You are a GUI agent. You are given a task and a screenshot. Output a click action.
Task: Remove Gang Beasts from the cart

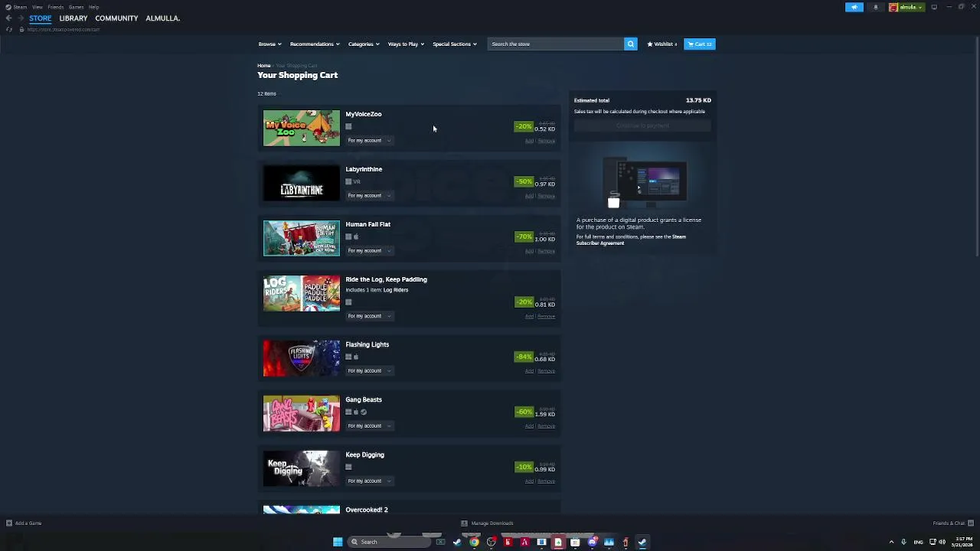(x=546, y=426)
